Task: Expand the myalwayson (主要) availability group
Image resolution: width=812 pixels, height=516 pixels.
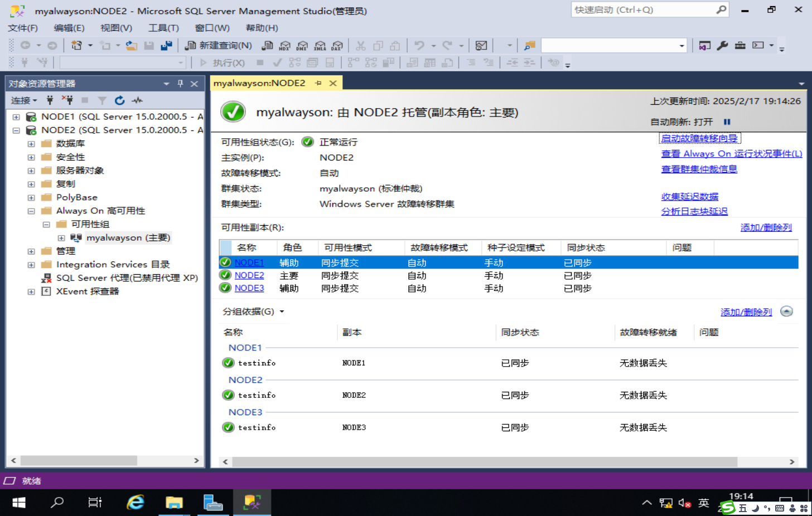Action: click(x=61, y=238)
